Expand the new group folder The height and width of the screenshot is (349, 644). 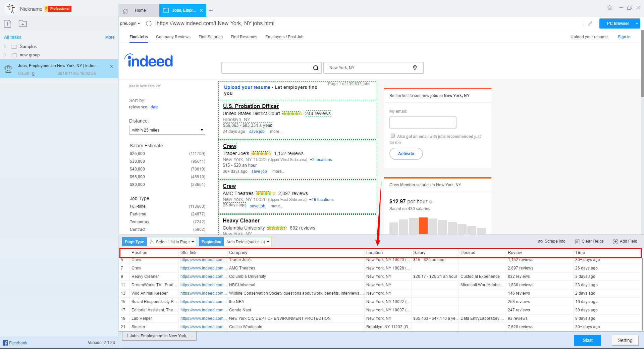pyautogui.click(x=5, y=55)
